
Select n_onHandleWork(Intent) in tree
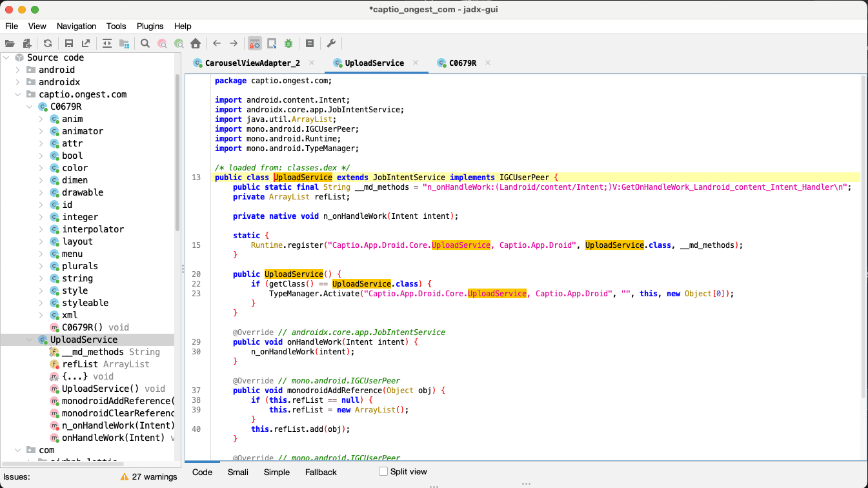118,425
